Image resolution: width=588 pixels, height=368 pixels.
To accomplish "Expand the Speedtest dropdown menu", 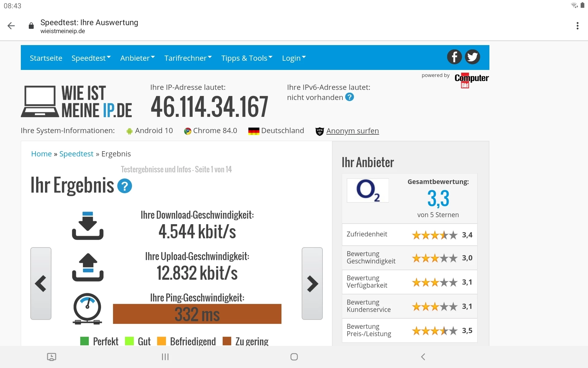I will click(x=91, y=58).
